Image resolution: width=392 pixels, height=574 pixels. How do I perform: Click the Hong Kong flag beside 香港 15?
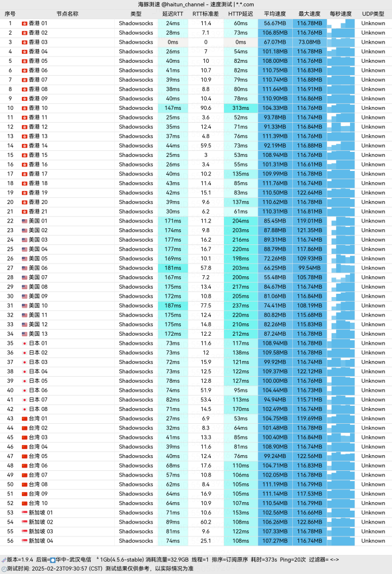click(x=25, y=155)
